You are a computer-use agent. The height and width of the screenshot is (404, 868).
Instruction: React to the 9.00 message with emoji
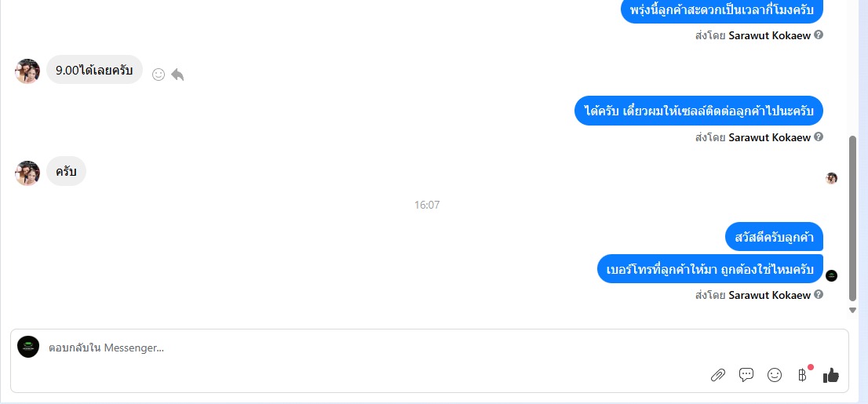[159, 75]
